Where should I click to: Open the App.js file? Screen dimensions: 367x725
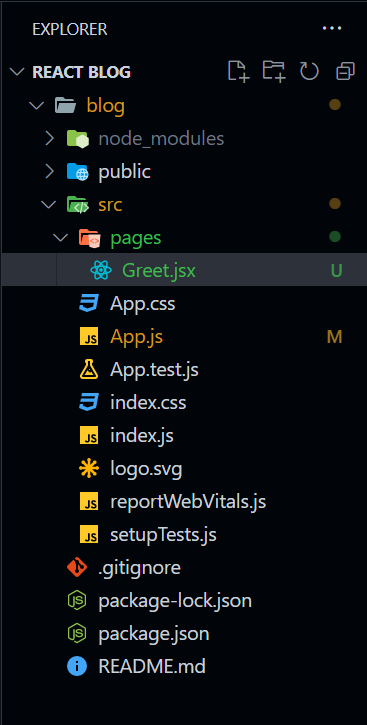[x=136, y=338]
